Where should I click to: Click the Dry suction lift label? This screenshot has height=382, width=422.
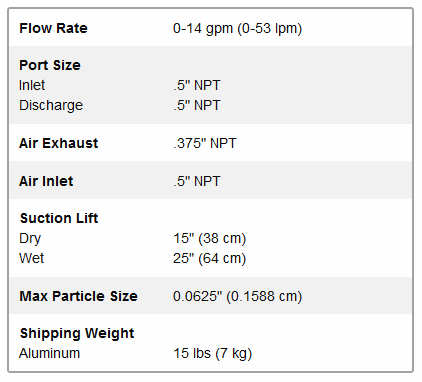(30, 239)
